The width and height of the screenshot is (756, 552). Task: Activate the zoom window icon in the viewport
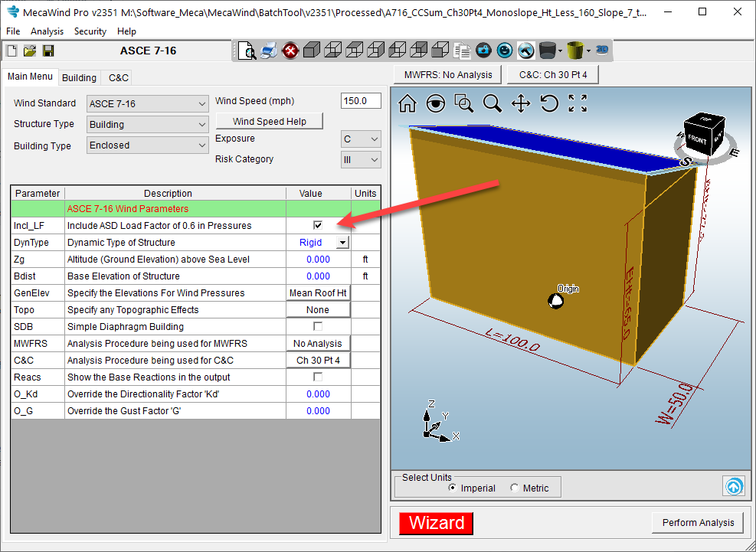[464, 103]
